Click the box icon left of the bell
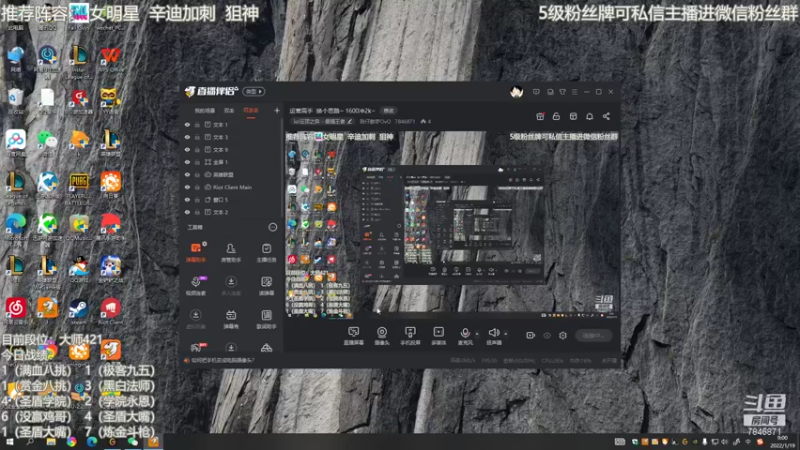 point(573,116)
